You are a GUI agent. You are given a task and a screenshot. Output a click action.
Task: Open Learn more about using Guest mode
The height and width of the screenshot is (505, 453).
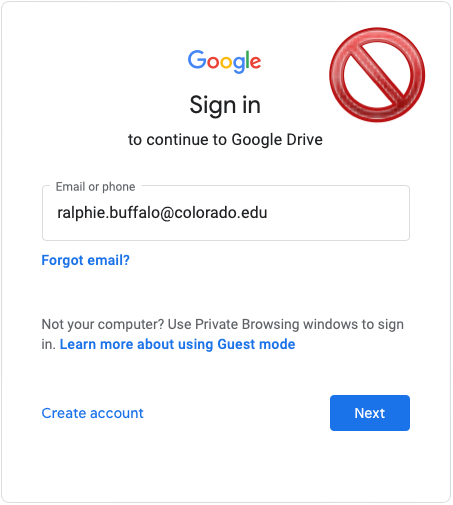[x=177, y=344]
